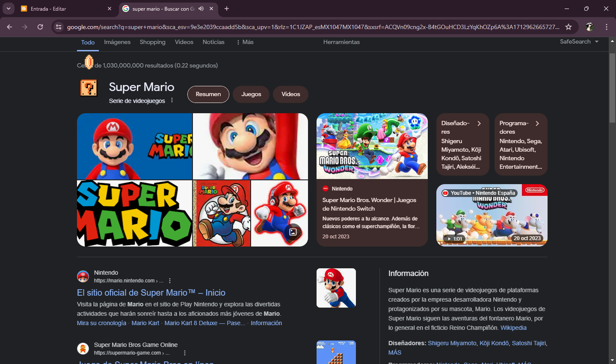Switch to Noticias results
616x364 pixels.
point(213,42)
